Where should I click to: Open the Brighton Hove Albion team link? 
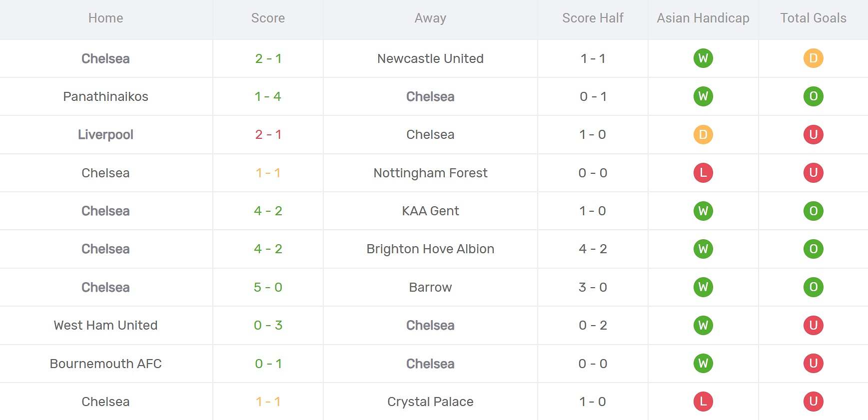tap(430, 249)
